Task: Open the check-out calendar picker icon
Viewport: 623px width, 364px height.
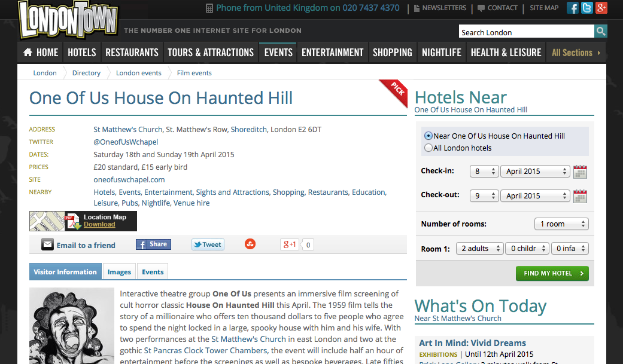Action: [x=580, y=196]
